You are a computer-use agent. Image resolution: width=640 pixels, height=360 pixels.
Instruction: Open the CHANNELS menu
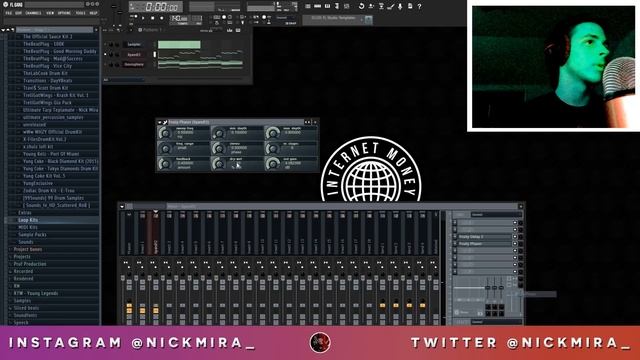tap(34, 13)
